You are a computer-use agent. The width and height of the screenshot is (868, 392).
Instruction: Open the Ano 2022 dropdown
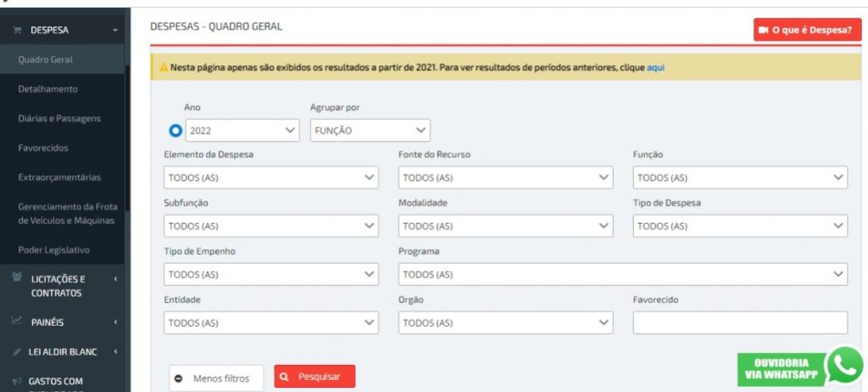[x=242, y=131]
